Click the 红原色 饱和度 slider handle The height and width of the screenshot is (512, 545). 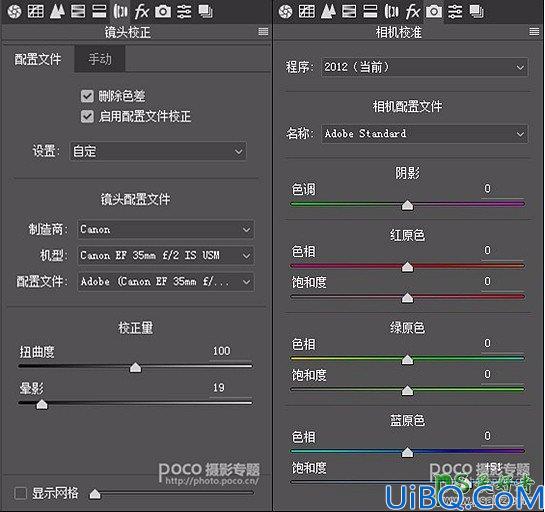pyautogui.click(x=407, y=298)
